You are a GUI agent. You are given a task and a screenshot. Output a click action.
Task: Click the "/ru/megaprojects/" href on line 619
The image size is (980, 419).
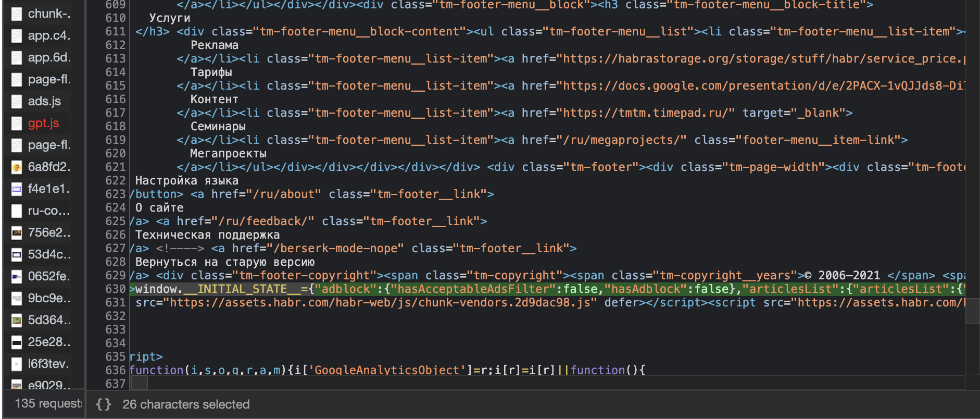[x=621, y=140]
